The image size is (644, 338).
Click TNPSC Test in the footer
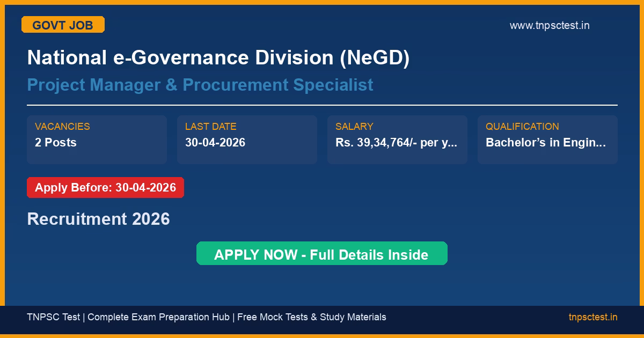click(53, 317)
